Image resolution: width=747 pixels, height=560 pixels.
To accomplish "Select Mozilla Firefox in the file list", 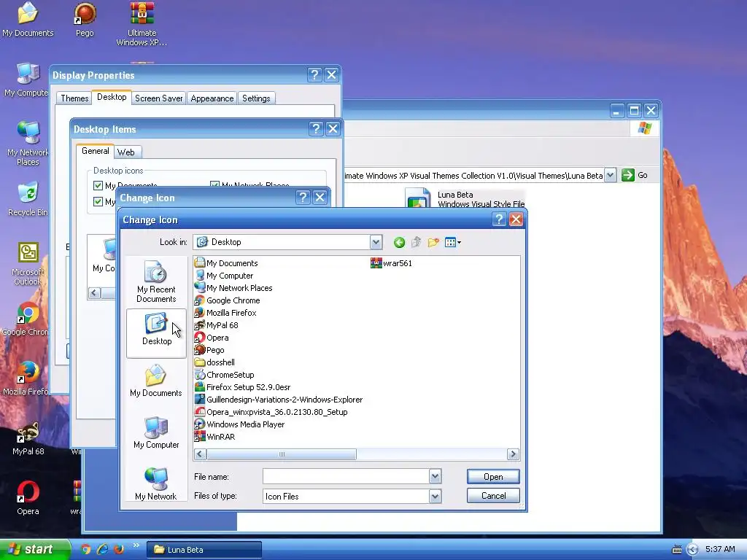I will 226,313.
